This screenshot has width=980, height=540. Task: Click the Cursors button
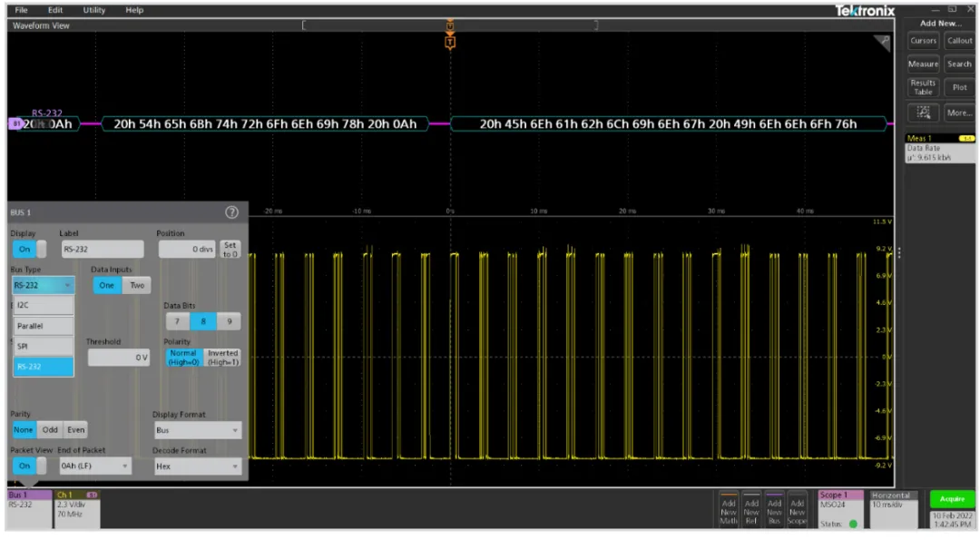[x=923, y=41]
